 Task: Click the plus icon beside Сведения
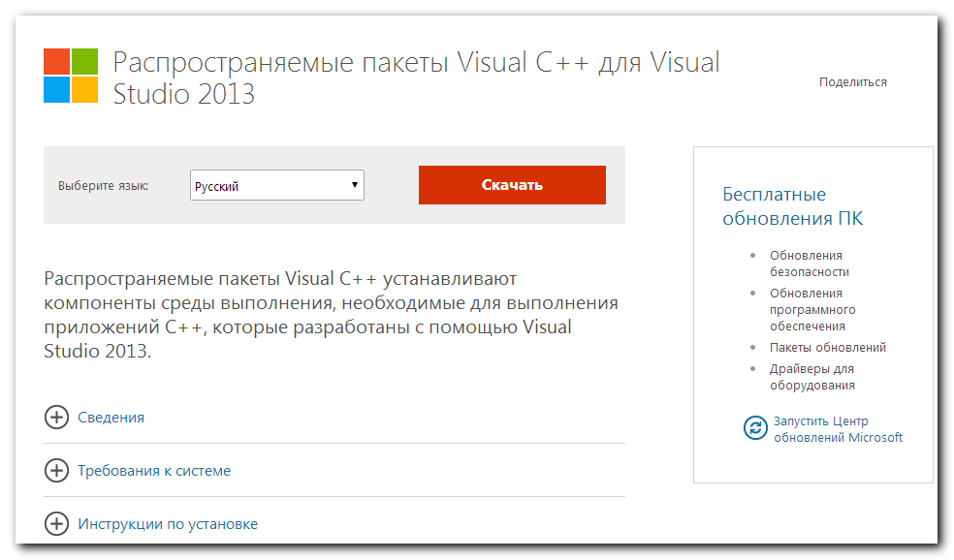[x=56, y=418]
